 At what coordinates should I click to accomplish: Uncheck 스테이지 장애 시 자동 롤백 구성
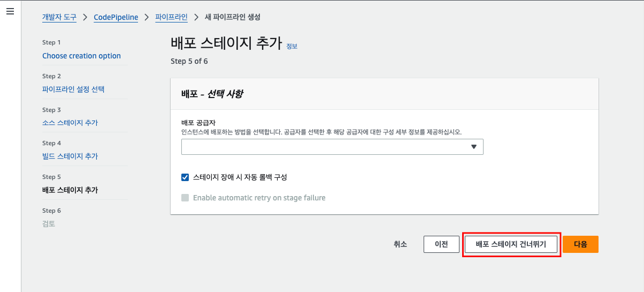click(186, 177)
